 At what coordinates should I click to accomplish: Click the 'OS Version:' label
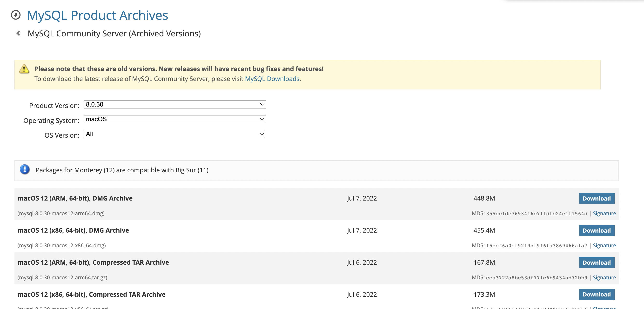pos(62,135)
